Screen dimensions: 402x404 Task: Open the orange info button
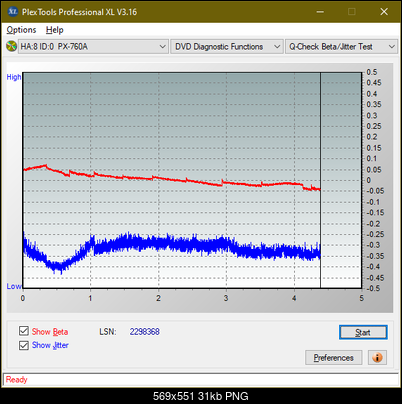(x=377, y=358)
